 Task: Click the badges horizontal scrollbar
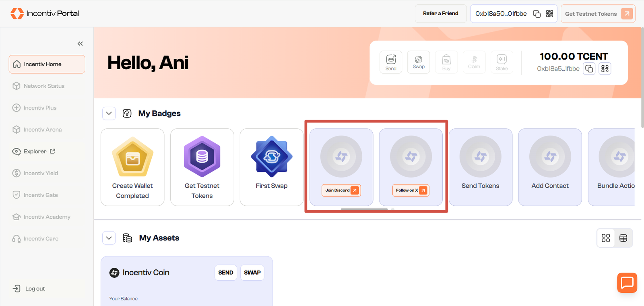364,209
